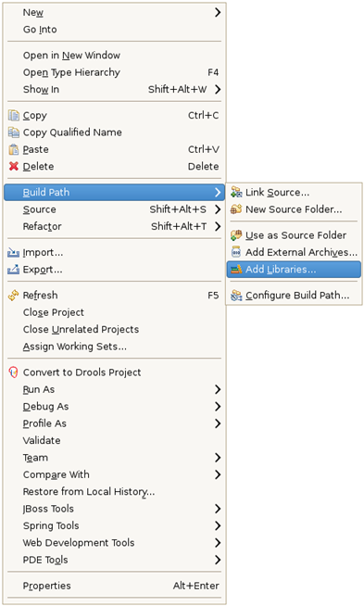Click the New Source Folder icon
364x606 pixels.
point(236,209)
